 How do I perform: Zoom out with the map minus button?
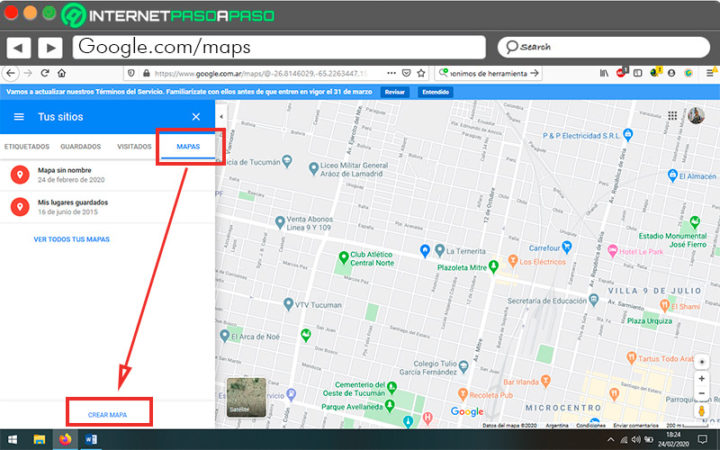click(x=702, y=394)
